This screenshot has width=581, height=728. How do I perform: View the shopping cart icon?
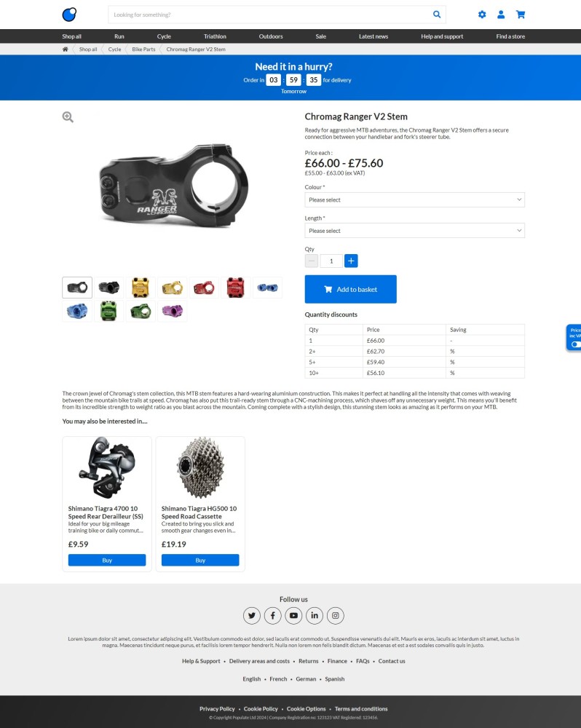520,15
